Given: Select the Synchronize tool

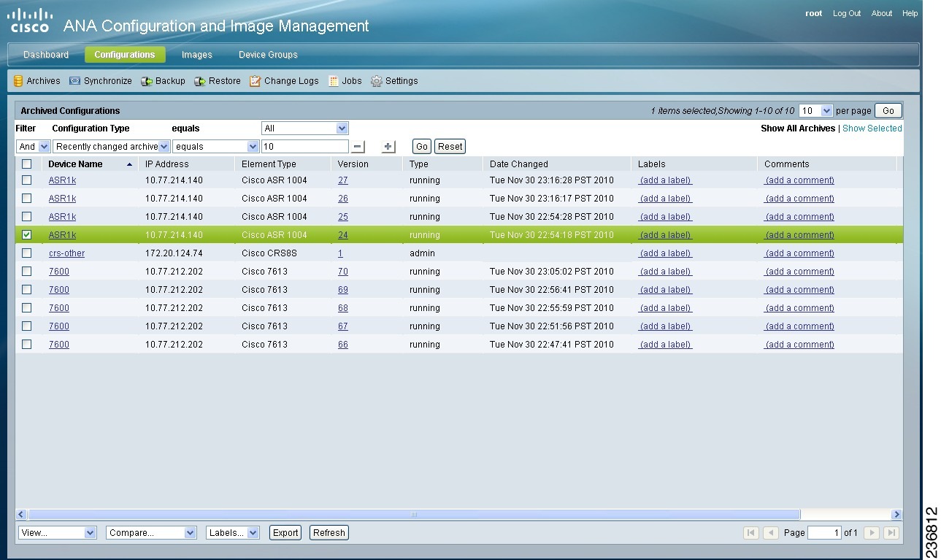Looking at the screenshot, I should (100, 81).
